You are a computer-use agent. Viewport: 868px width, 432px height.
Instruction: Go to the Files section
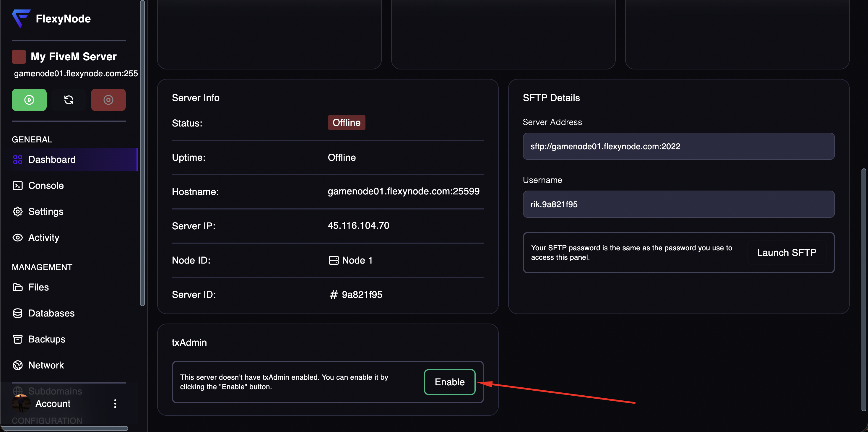pyautogui.click(x=38, y=287)
